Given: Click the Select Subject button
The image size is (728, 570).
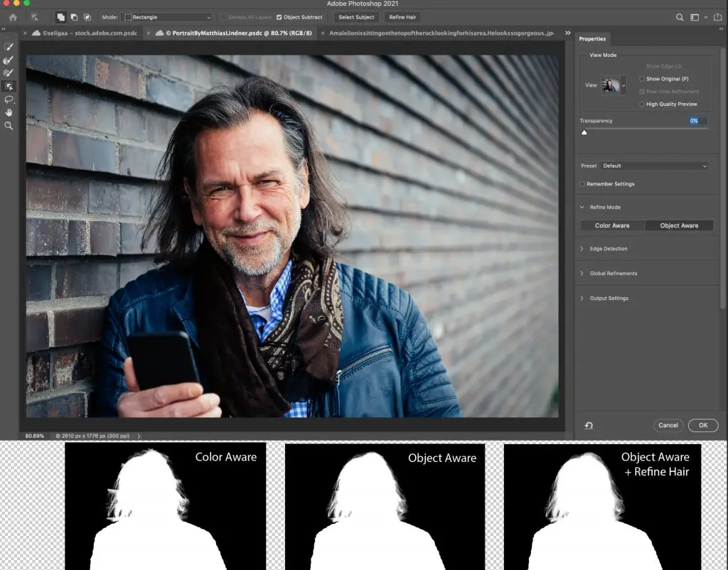Looking at the screenshot, I should (355, 17).
